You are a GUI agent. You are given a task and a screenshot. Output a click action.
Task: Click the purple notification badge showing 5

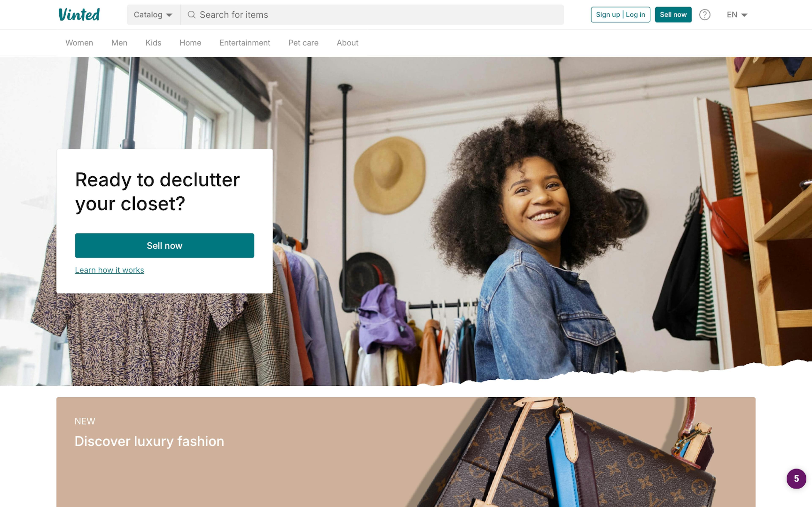click(x=796, y=478)
